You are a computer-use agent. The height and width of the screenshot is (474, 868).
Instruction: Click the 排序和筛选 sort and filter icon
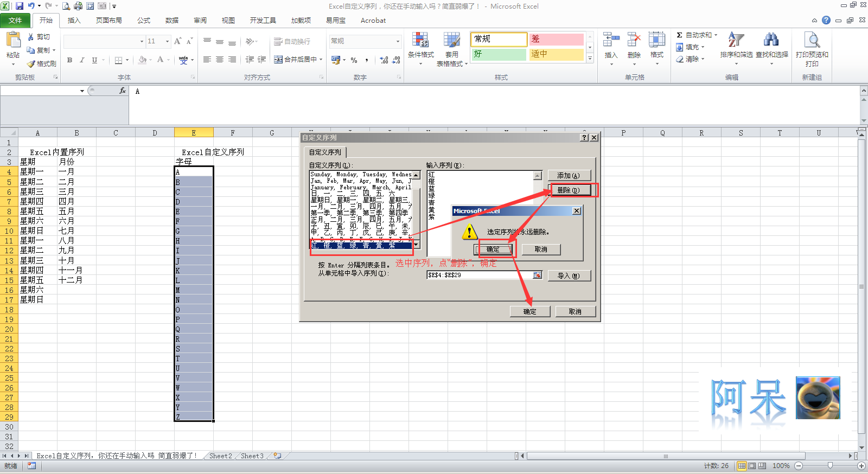coord(736,40)
